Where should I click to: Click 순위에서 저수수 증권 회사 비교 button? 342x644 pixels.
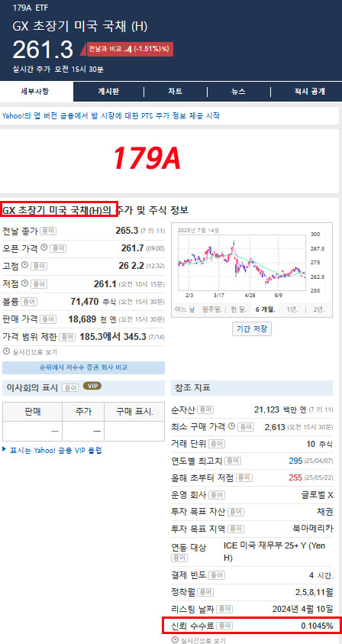[83, 367]
